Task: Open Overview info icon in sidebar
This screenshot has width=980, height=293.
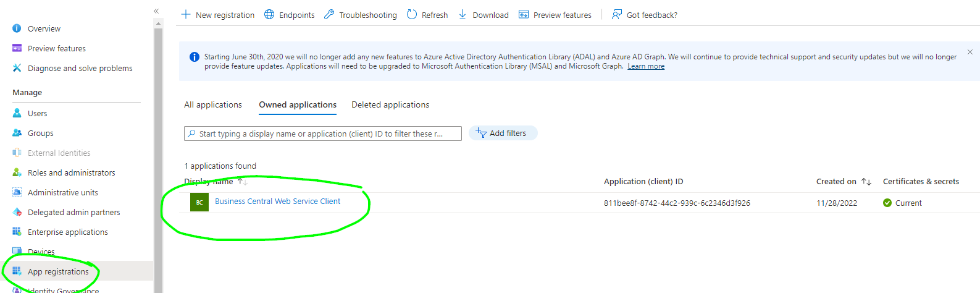Action: coord(17,28)
